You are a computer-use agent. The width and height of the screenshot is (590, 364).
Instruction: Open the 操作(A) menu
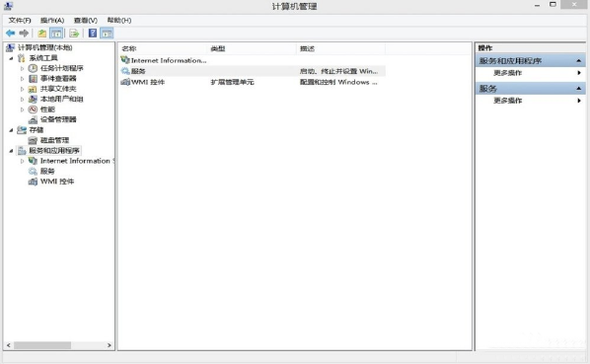(52, 21)
